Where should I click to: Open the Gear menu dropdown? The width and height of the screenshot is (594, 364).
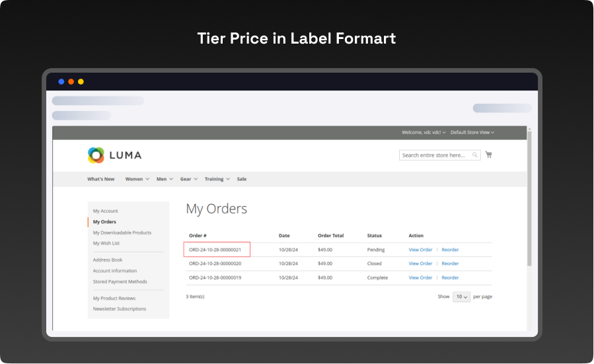tap(189, 179)
